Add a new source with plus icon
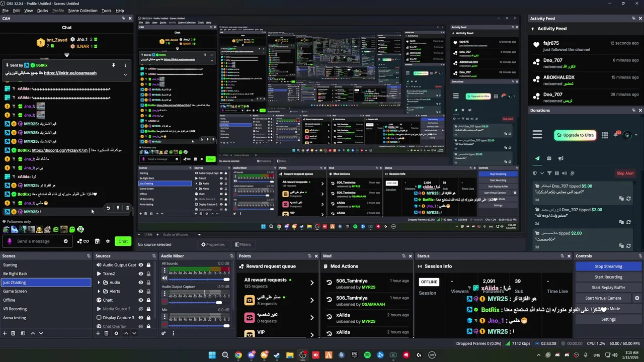 (x=98, y=333)
